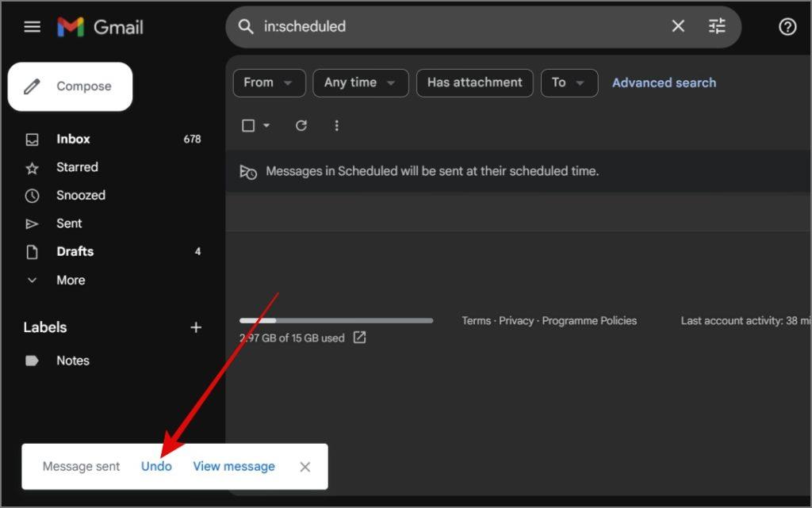The image size is (812, 508).
Task: Click the Starred star icon
Action: tap(32, 168)
